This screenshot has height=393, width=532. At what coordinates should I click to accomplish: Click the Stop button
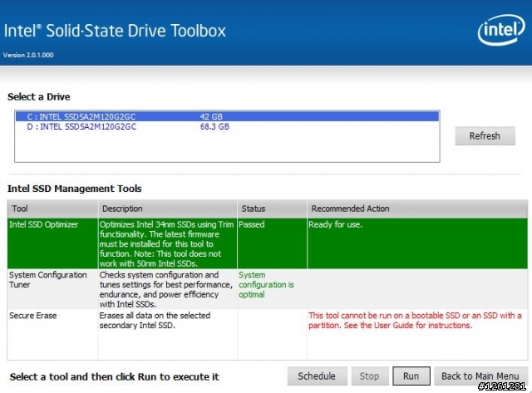(x=369, y=376)
